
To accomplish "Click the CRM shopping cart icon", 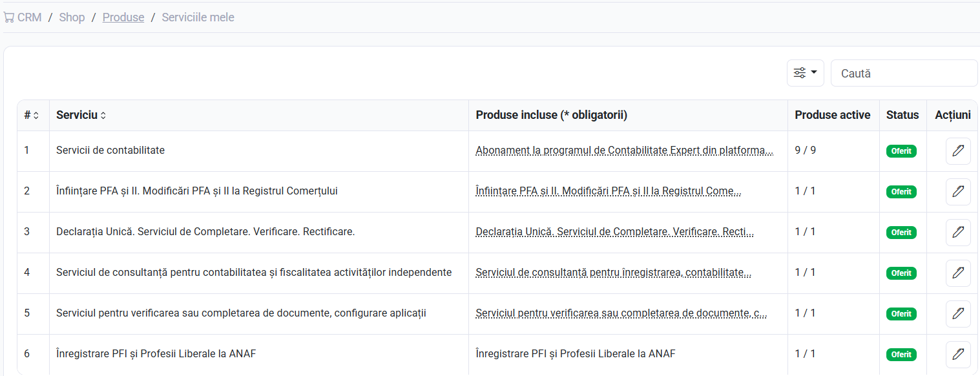I will point(9,17).
